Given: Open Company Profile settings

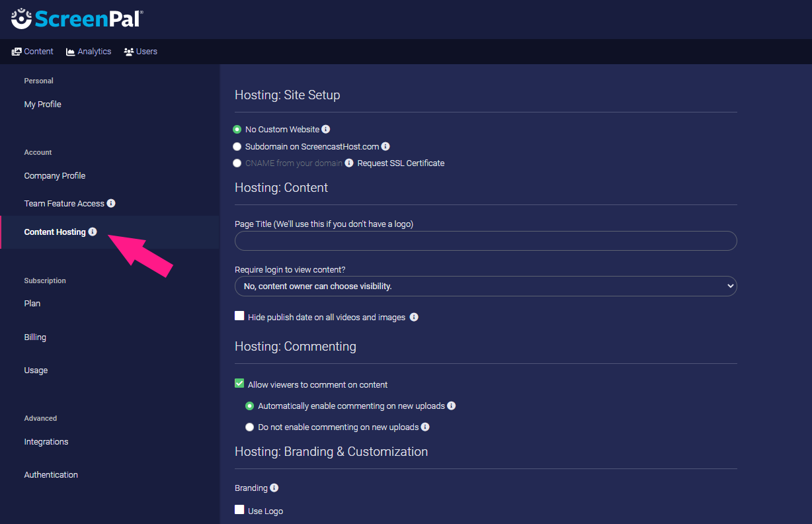Looking at the screenshot, I should (55, 175).
